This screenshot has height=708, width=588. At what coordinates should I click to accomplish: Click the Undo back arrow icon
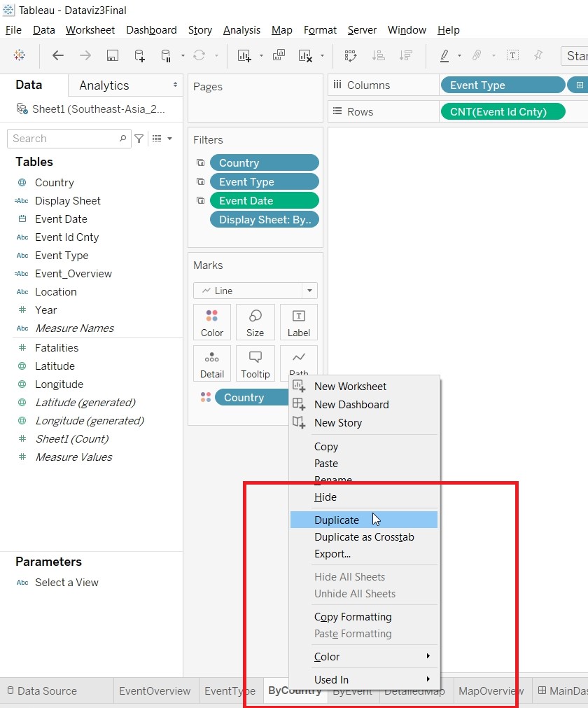[58, 56]
